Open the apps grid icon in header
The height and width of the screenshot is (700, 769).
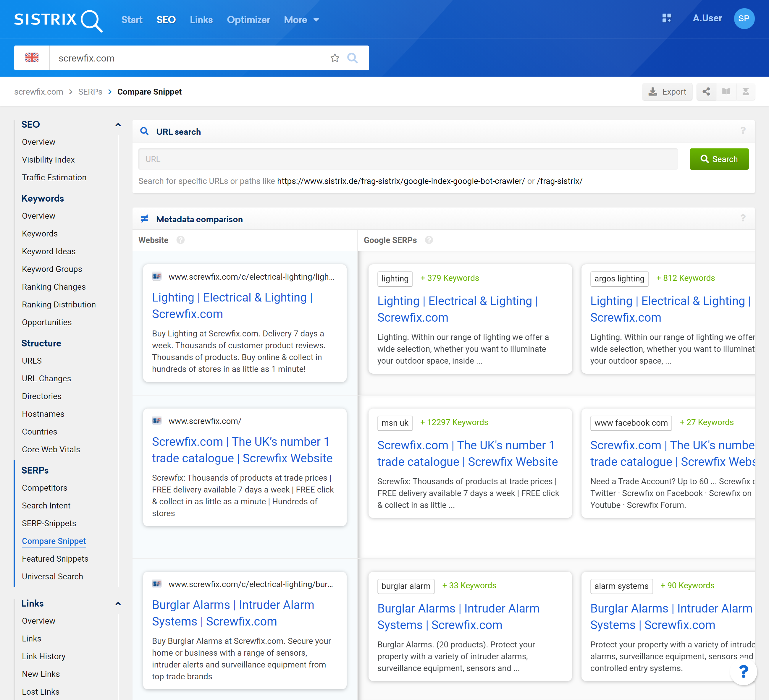point(666,18)
